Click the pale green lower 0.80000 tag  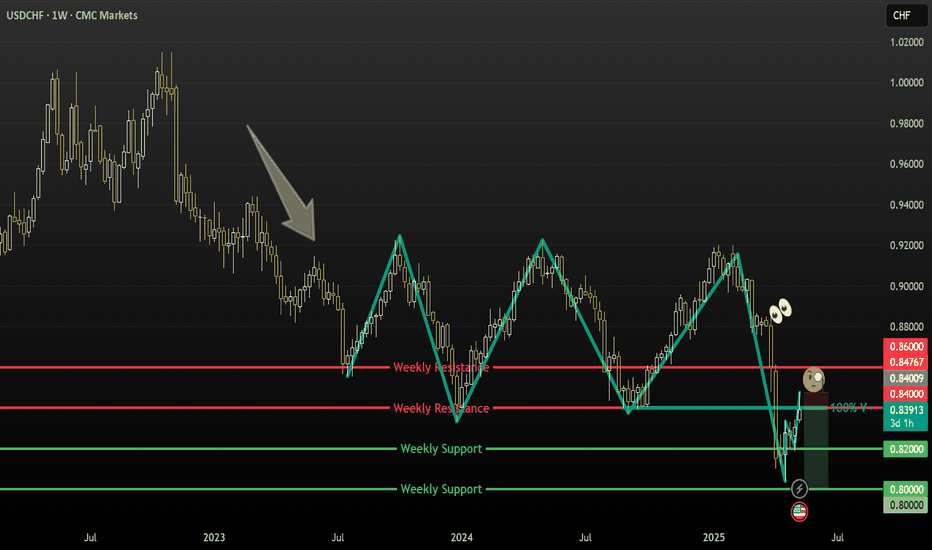click(x=906, y=505)
